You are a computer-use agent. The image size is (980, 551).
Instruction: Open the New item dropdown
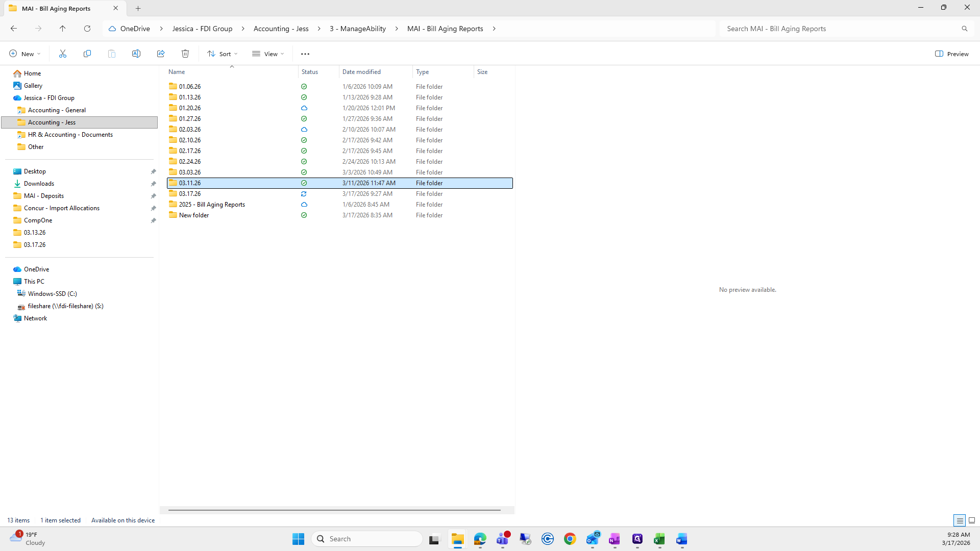[24, 54]
